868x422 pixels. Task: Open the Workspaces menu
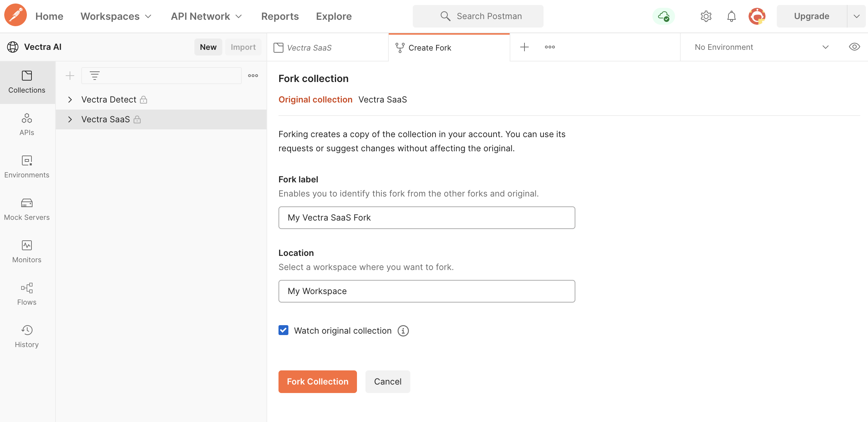click(116, 16)
